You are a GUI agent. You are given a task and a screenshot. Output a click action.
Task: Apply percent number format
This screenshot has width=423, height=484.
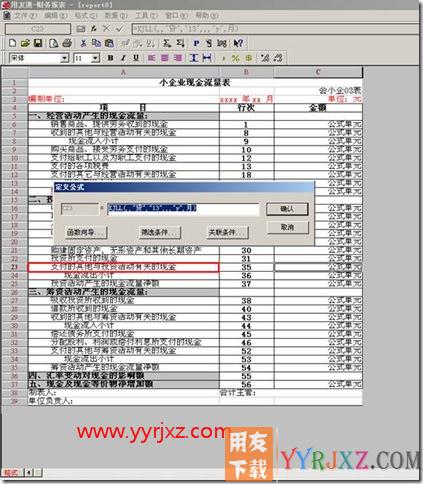[x=236, y=58]
